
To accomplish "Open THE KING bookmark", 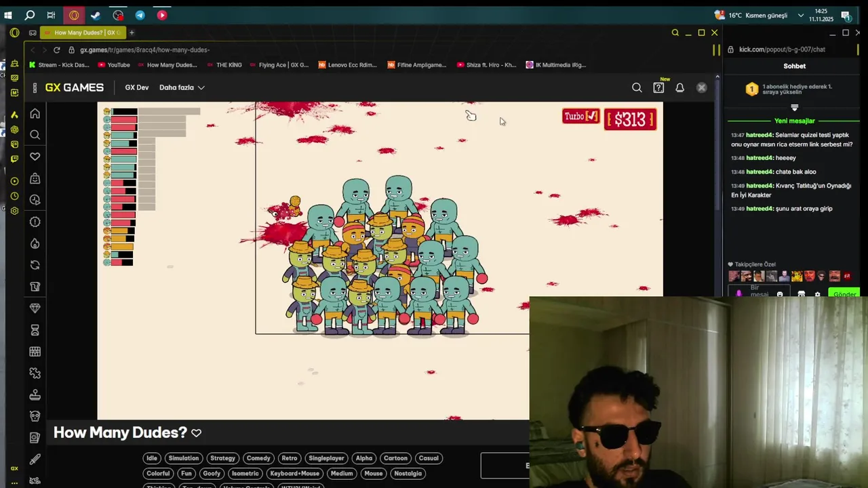I will point(223,65).
